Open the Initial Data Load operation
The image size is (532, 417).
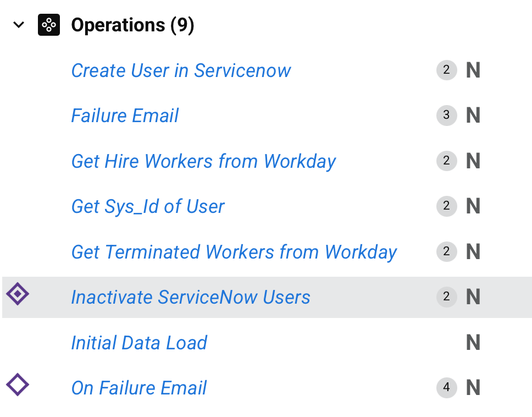click(139, 343)
